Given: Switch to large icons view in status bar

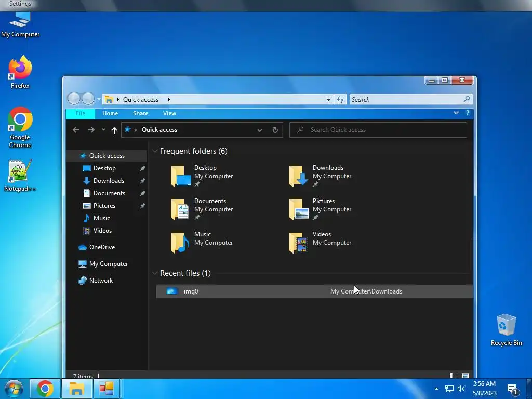Looking at the screenshot, I should pos(465,376).
